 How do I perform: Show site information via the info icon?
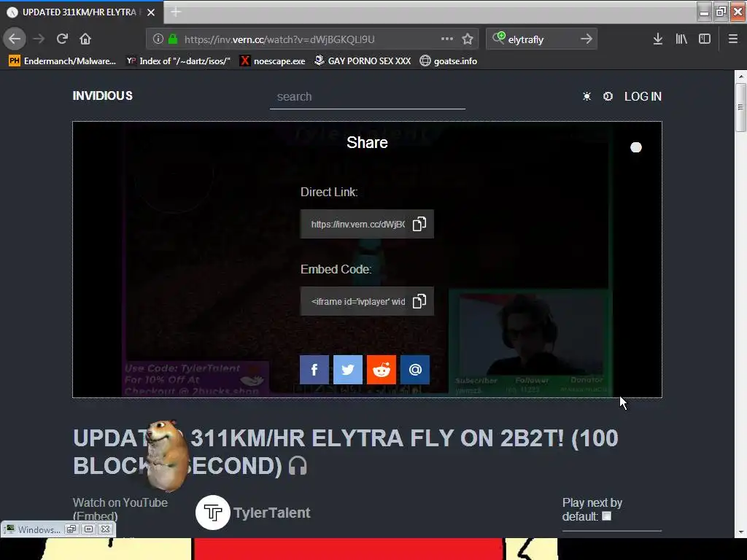158,39
